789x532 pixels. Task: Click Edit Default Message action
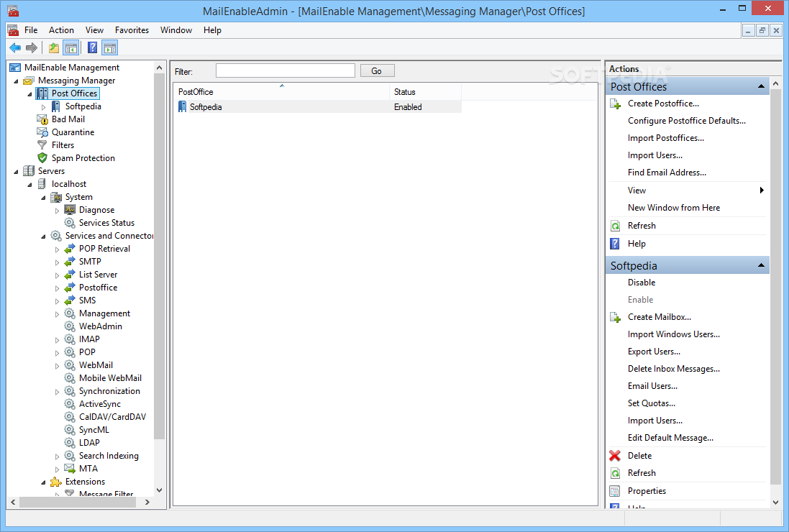pos(670,438)
